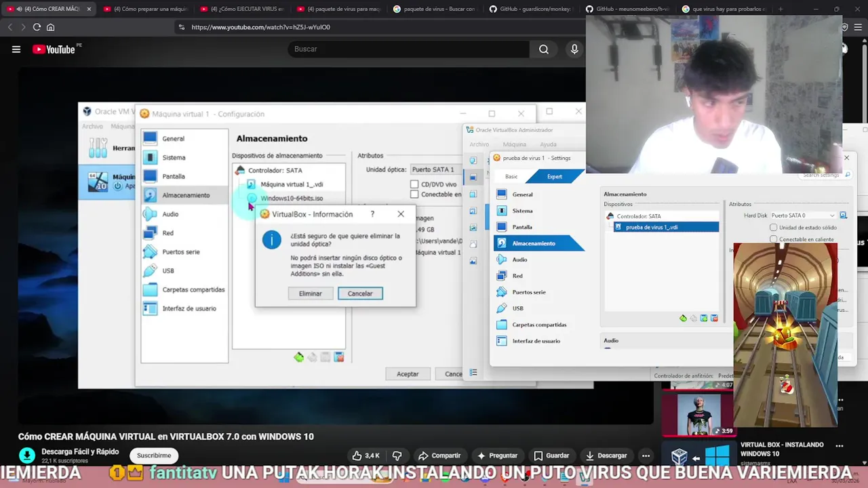Open Puertos serie in prueba de virus 1 Settings
Image resolution: width=868 pixels, height=488 pixels.
[x=529, y=292]
